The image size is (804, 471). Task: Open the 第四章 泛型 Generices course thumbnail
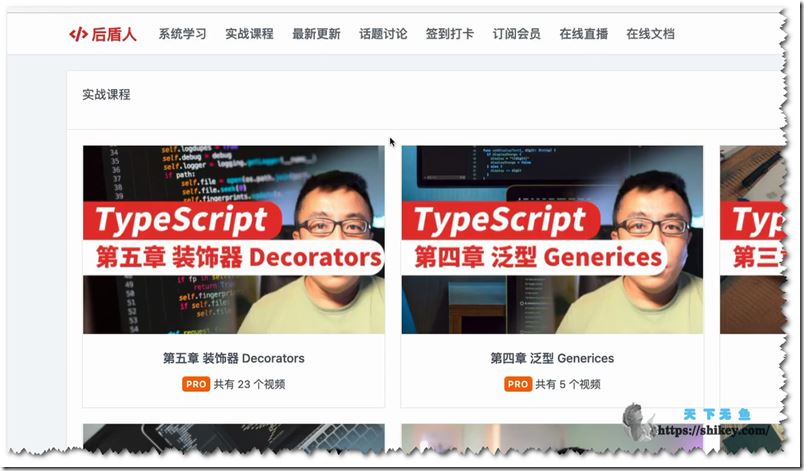552,239
